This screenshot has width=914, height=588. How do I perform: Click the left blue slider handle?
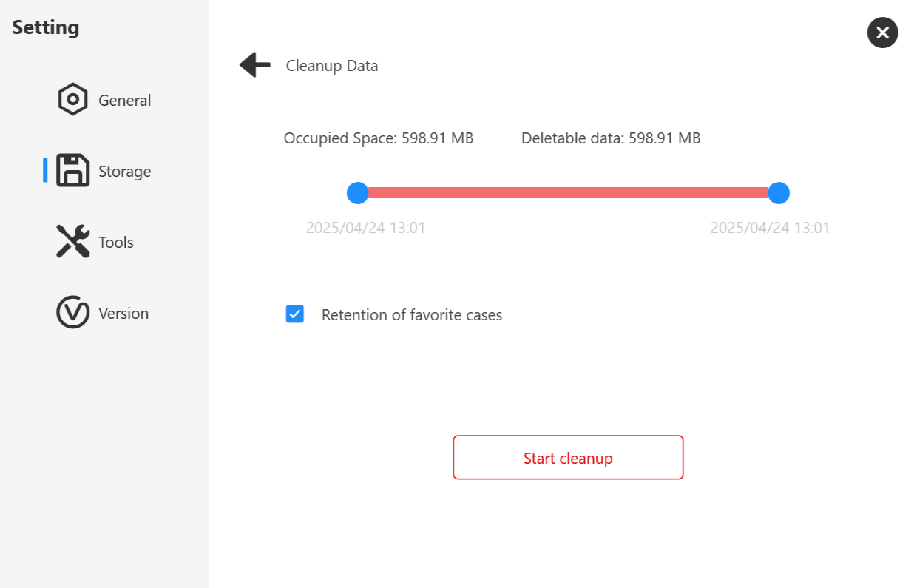point(358,193)
